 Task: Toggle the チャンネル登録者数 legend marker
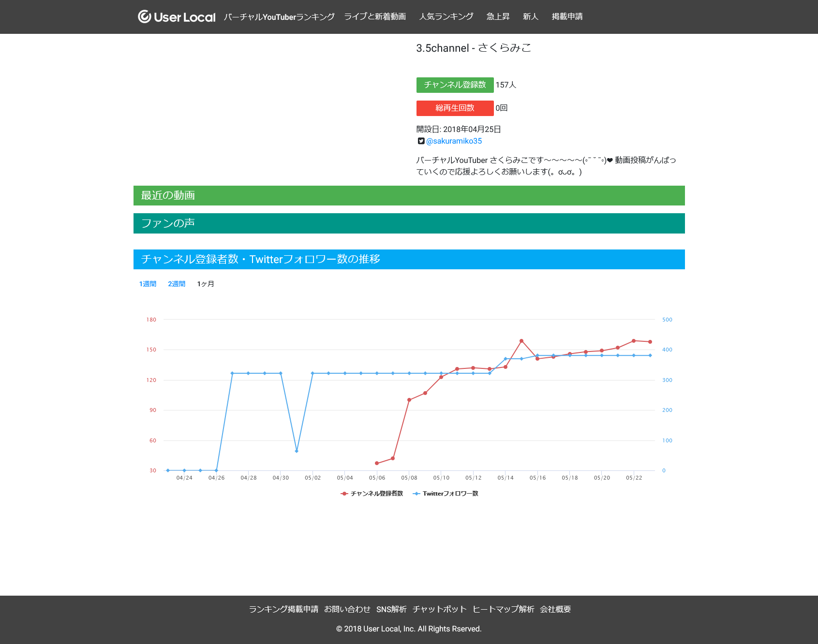point(344,494)
